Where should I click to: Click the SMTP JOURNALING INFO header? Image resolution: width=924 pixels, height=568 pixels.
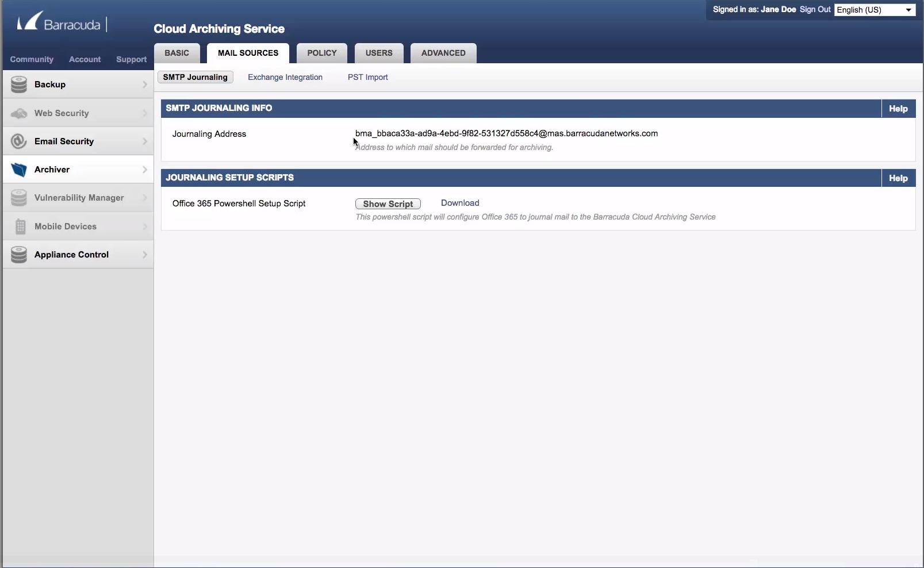pos(219,108)
